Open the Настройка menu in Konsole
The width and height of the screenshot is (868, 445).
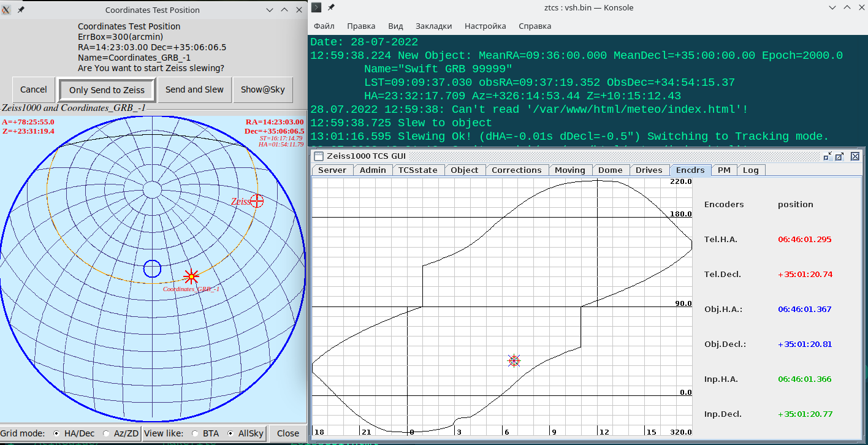click(485, 26)
